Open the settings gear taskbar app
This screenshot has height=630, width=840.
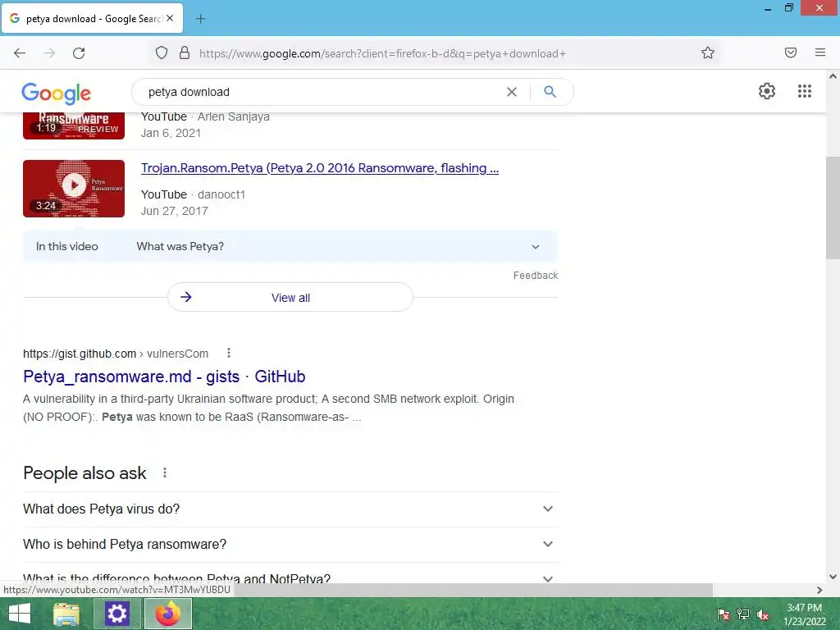(x=116, y=614)
